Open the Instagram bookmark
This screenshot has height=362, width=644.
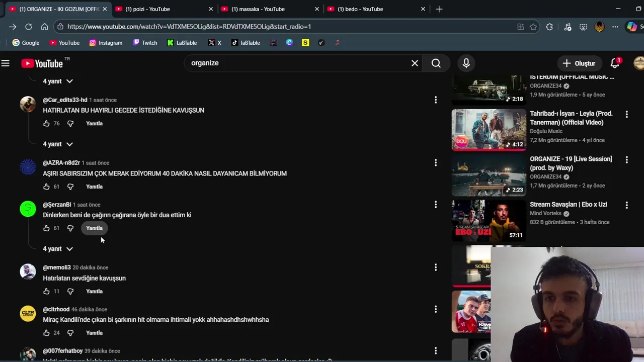(106, 43)
